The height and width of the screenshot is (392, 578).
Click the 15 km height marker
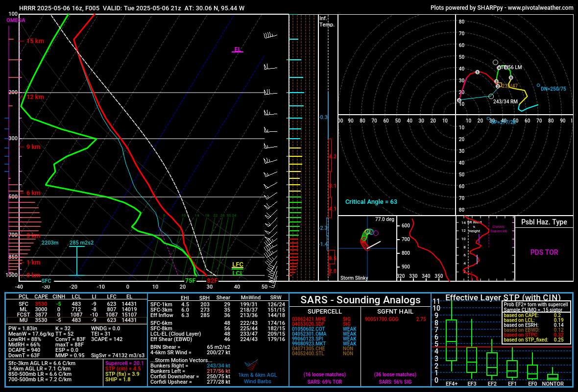35,41
